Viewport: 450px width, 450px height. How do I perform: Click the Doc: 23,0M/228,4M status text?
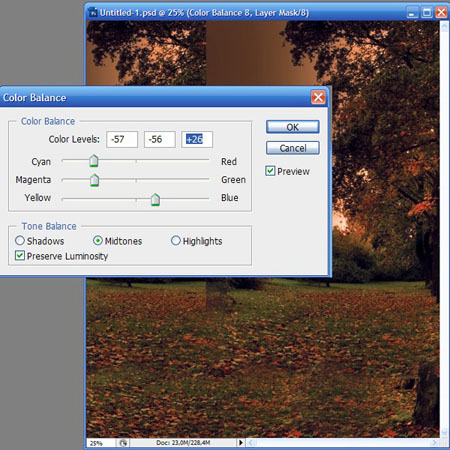(183, 443)
